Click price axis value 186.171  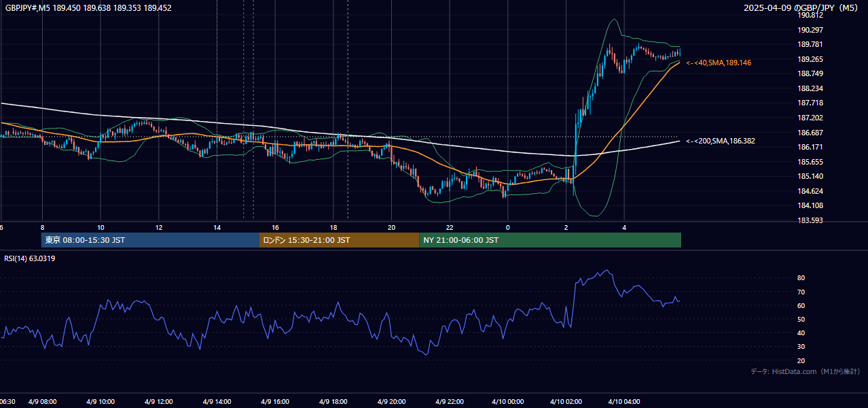(x=810, y=147)
